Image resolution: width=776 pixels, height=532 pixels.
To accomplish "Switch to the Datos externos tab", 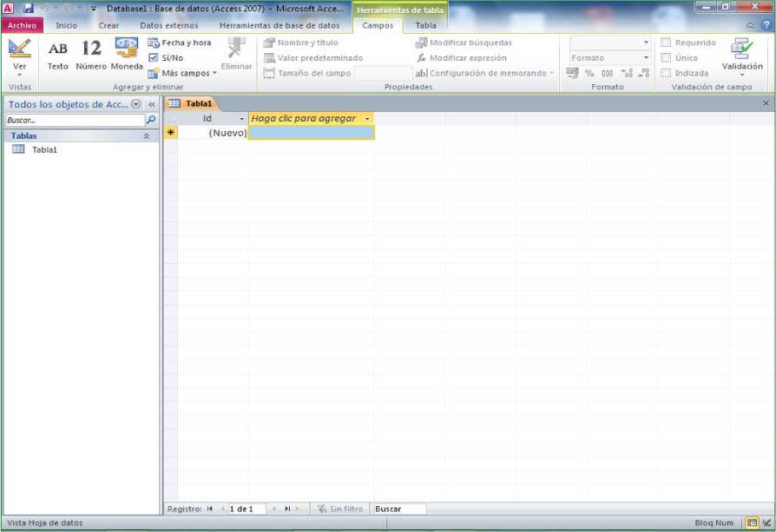I will pos(168,25).
